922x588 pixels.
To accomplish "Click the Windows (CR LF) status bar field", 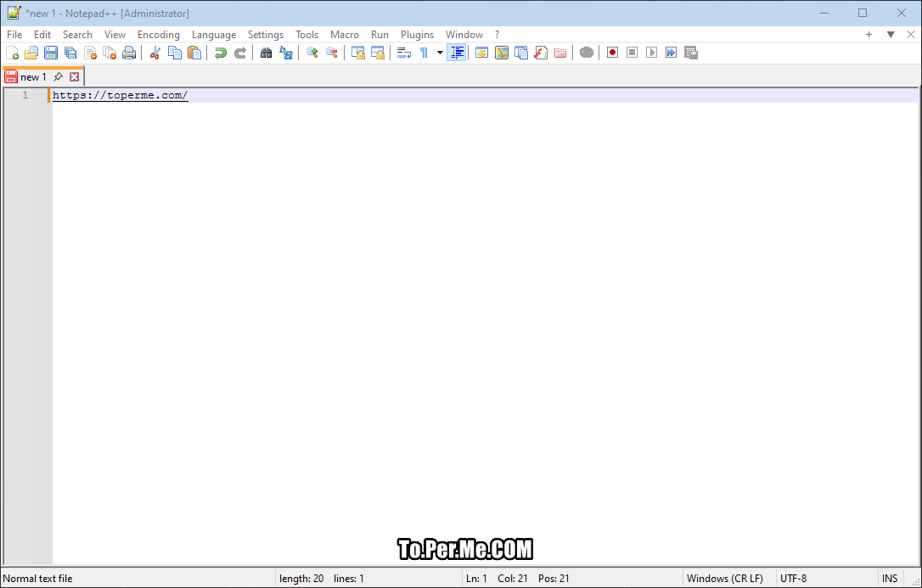I will pos(724,579).
